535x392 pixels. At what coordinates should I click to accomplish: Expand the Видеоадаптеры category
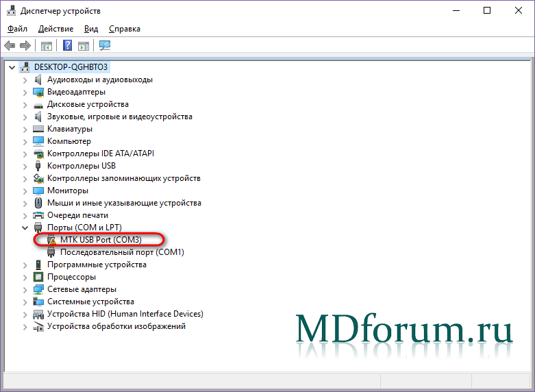[x=25, y=93]
